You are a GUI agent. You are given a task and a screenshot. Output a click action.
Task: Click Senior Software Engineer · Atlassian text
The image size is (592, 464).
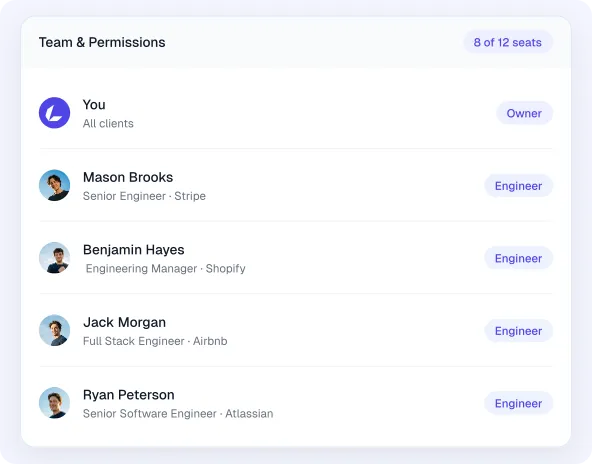[178, 413]
